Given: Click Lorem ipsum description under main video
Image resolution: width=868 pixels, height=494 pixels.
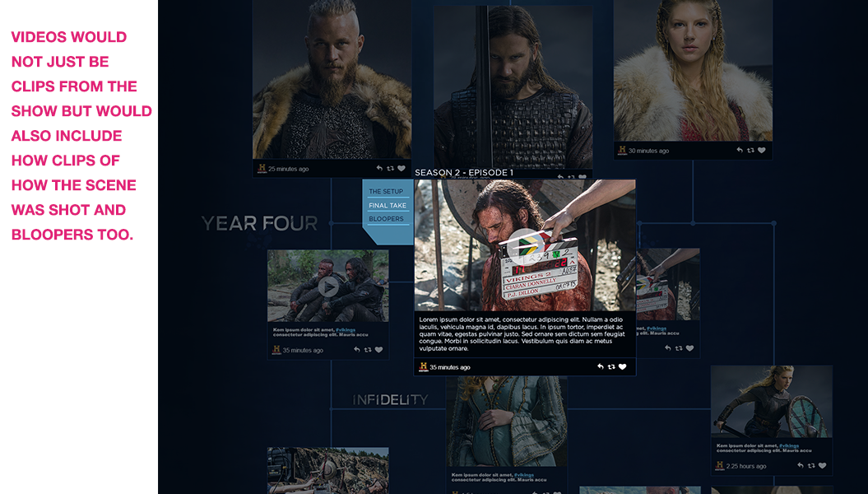Looking at the screenshot, I should pos(522,334).
